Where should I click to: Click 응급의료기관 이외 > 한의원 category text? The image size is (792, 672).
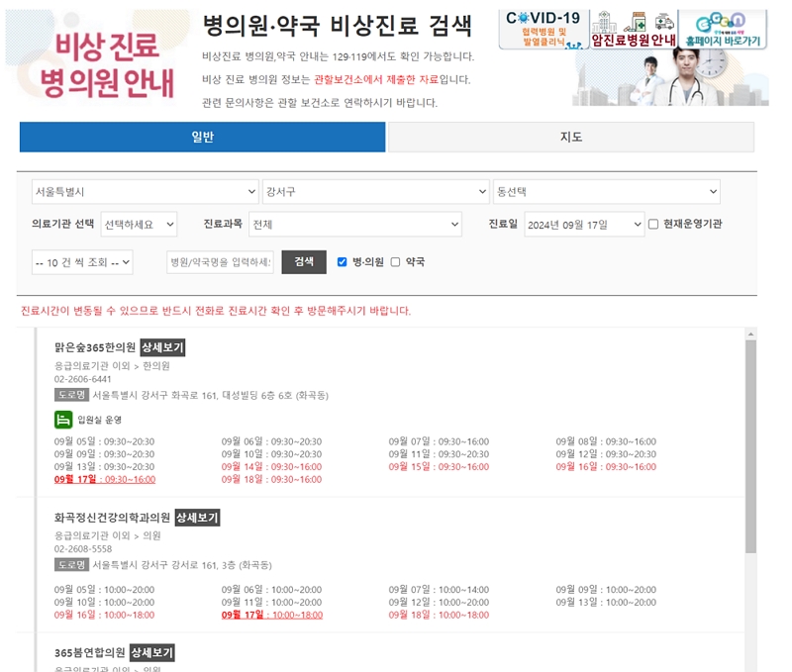(x=112, y=365)
